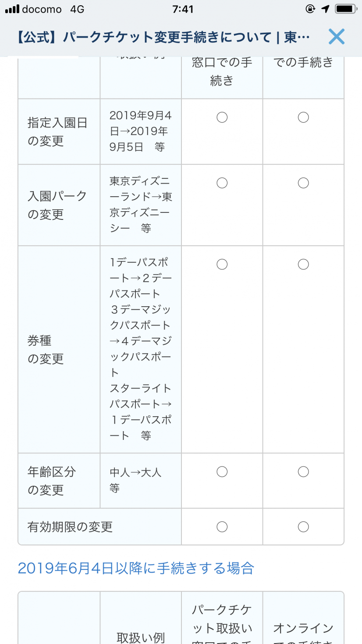Tap the rotation lock status icon
Screen dimensions: 362x644
pyautogui.click(x=310, y=9)
